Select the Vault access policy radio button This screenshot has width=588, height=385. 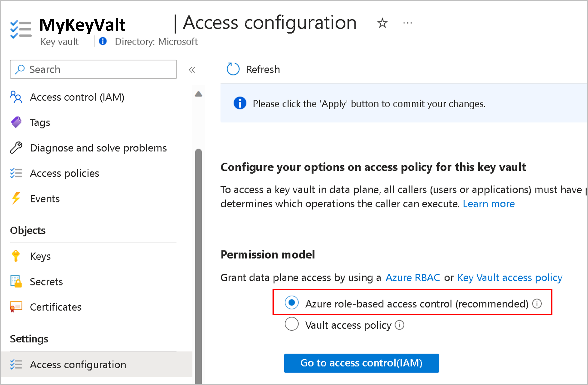coord(291,324)
